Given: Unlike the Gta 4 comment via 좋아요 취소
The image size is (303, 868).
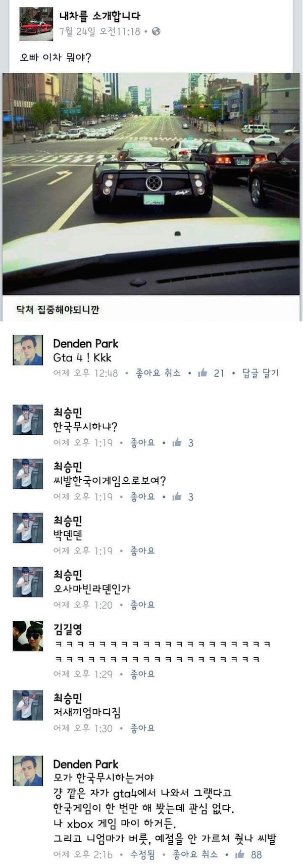Looking at the screenshot, I should point(158,373).
